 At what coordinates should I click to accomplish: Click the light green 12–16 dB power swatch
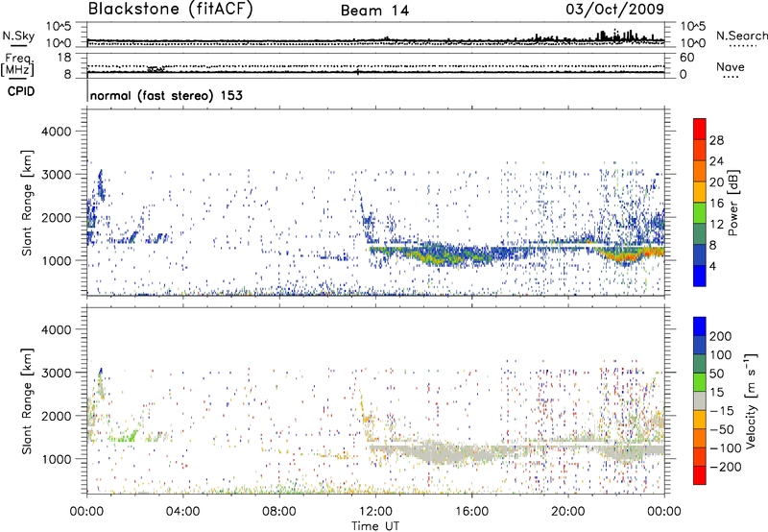coord(700,213)
